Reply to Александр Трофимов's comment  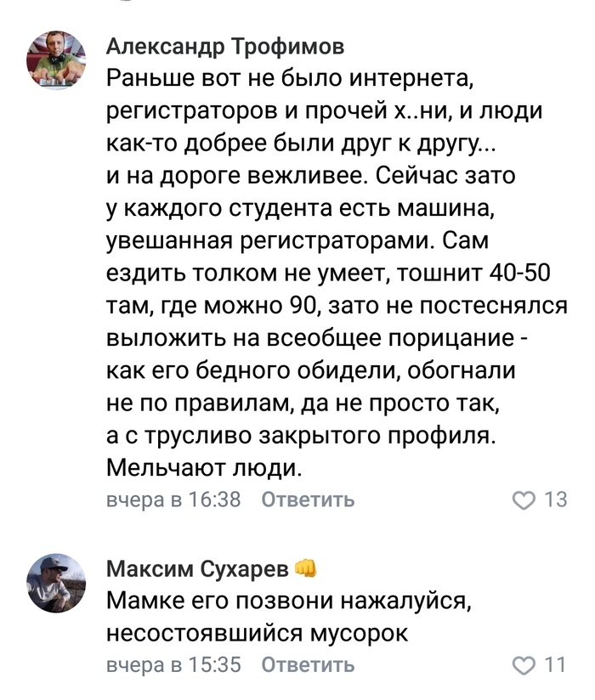[308, 500]
